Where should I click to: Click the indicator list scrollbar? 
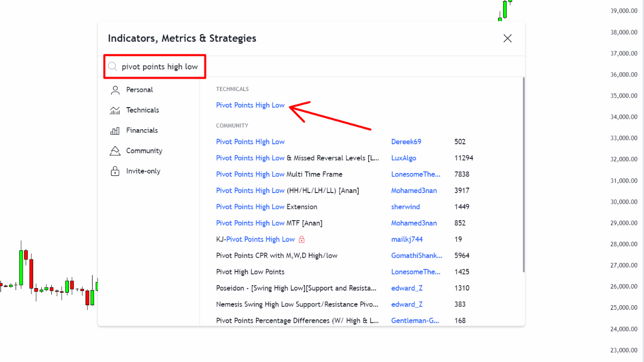coord(522,151)
